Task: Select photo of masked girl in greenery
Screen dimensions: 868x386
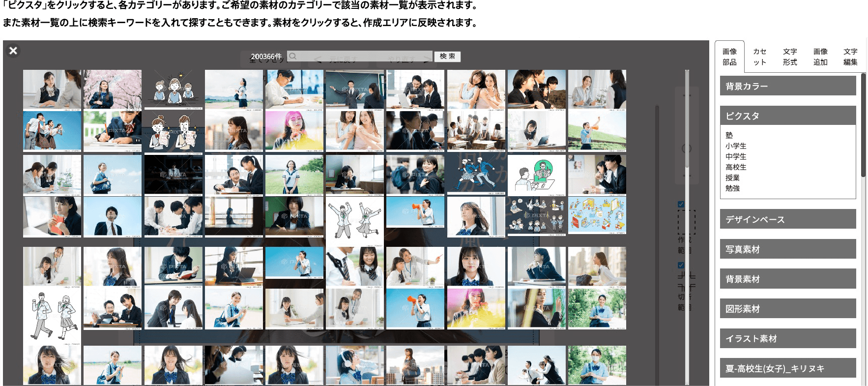Action: [x=597, y=365]
